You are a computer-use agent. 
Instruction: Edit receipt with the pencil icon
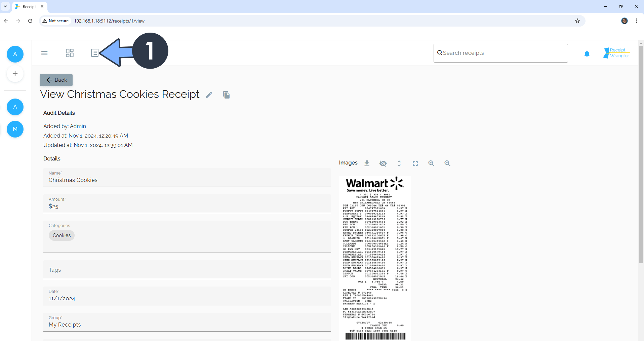pyautogui.click(x=209, y=95)
